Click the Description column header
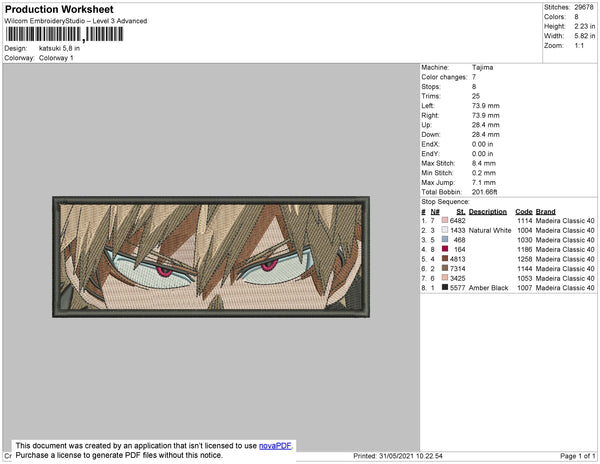The height and width of the screenshot is (464, 600). pos(488,212)
